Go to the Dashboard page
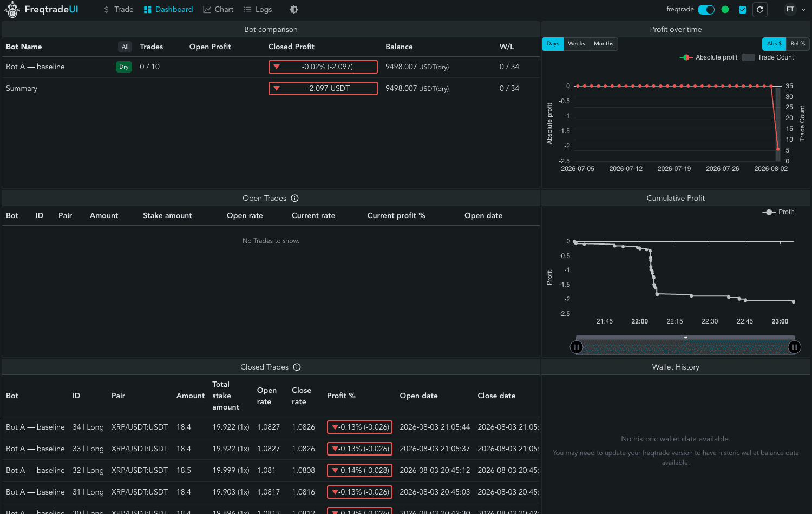This screenshot has width=812, height=514. point(168,10)
